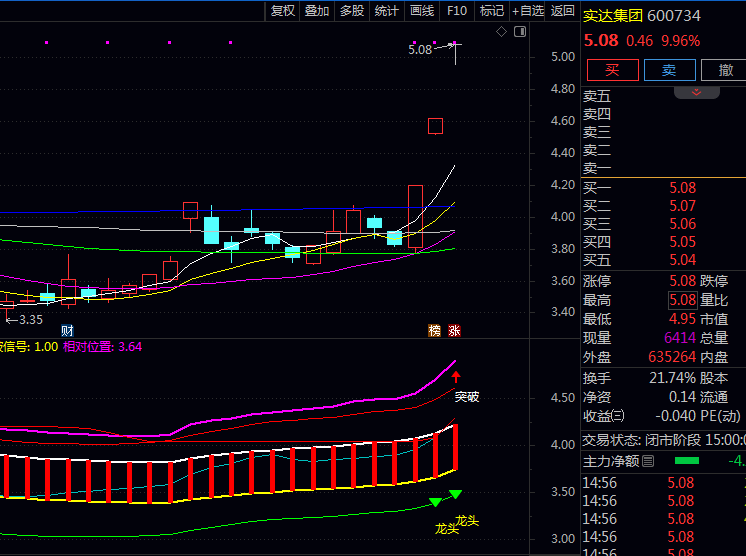Screen dimensions: 746x556
Task: Open the 主力净额 details list icon
Action: [648, 461]
